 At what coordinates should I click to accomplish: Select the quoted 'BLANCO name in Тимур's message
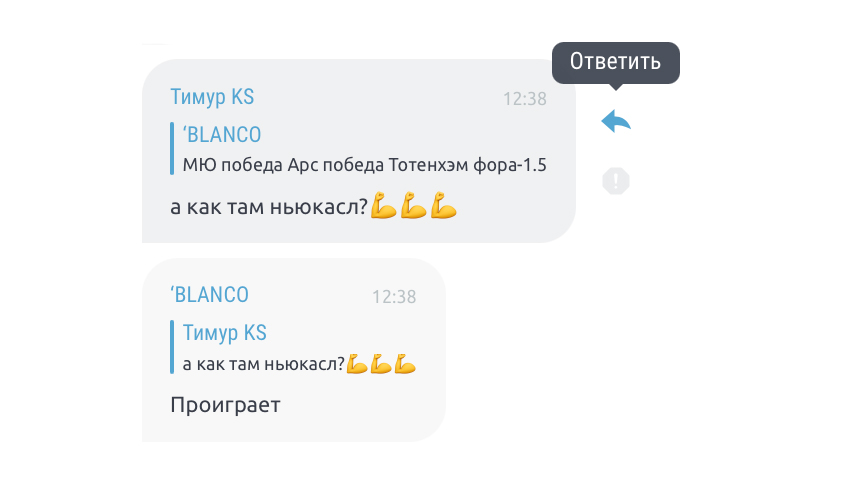[222, 134]
